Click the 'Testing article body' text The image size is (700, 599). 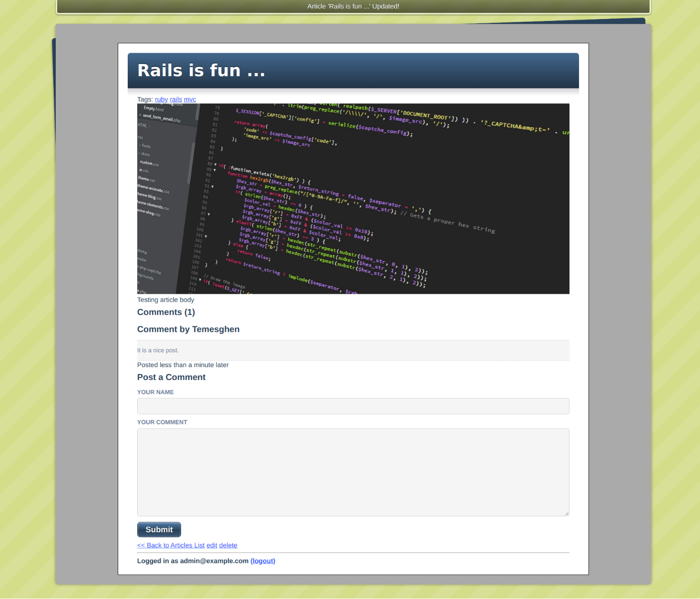(165, 300)
